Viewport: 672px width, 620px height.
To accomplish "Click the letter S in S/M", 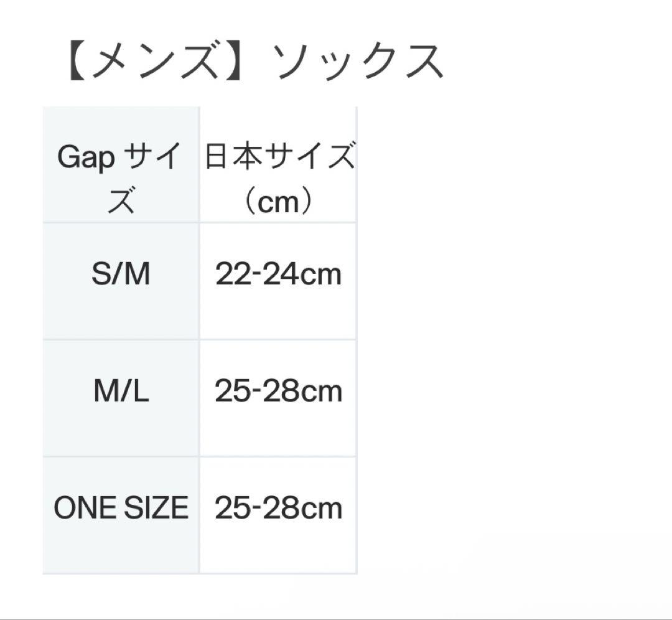I will [x=100, y=274].
